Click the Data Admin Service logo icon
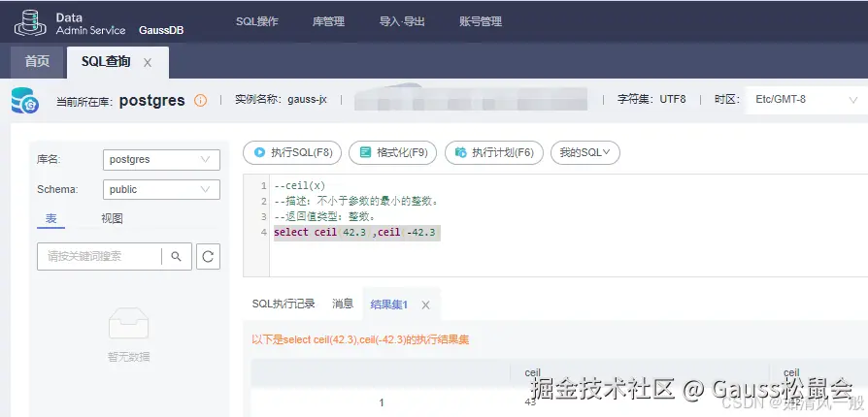868x417 pixels. pyautogui.click(x=30, y=23)
